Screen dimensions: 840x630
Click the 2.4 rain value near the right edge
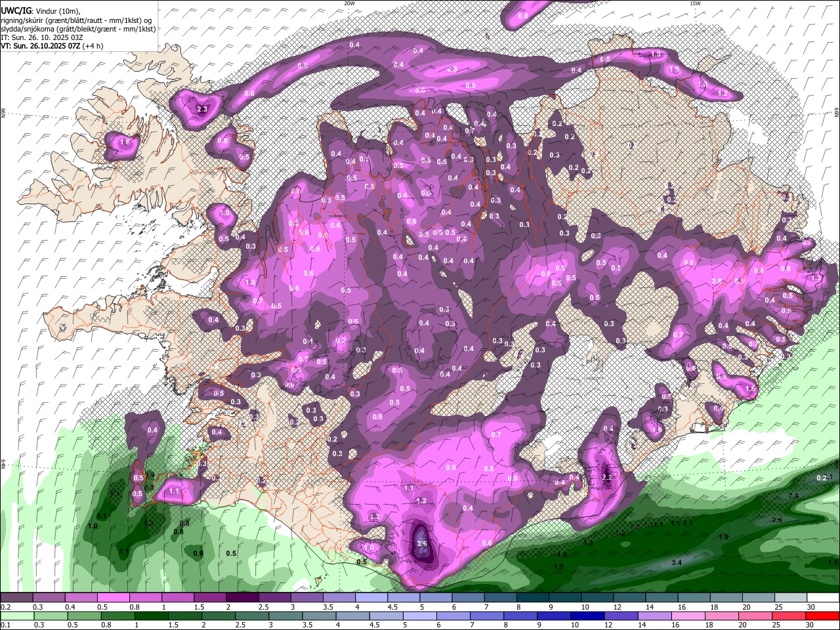pos(794,495)
